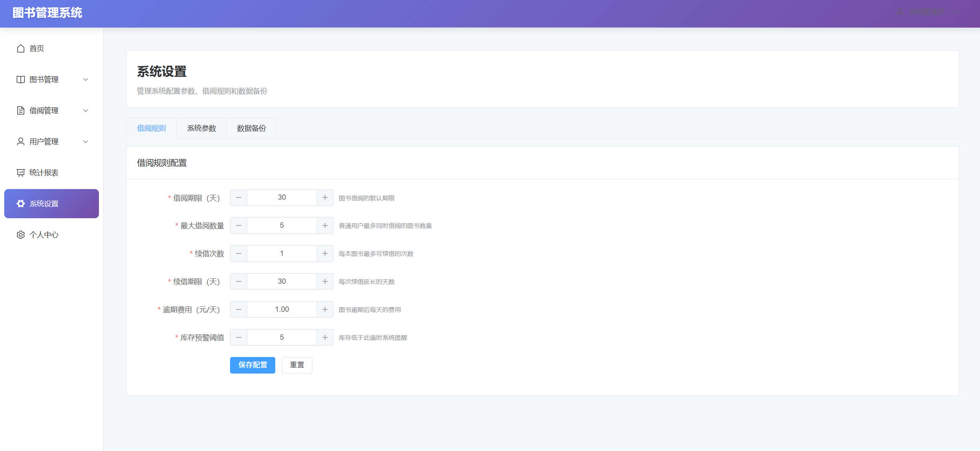The height and width of the screenshot is (451, 980).
Task: Go to 统计报表 in the sidebar
Action: tap(51, 173)
